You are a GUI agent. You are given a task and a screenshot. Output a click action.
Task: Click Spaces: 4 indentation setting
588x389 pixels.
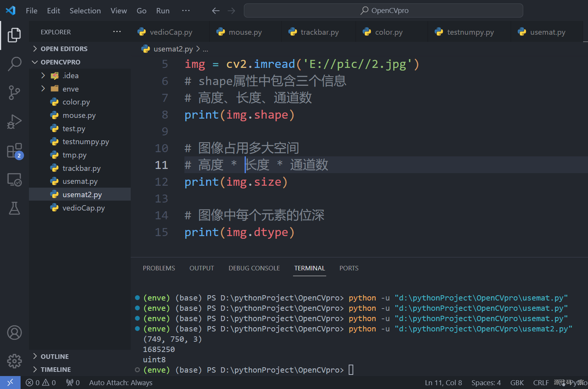pos(486,383)
